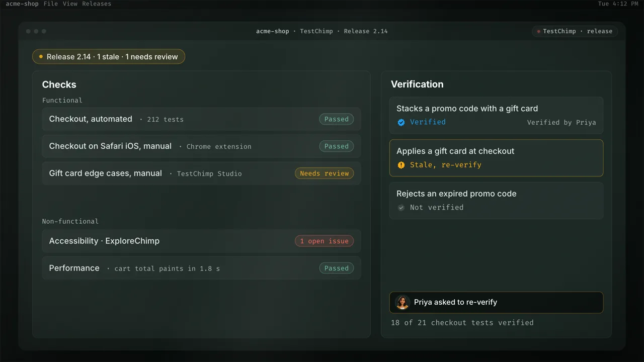Open the Releases menu
The image size is (644, 362).
pyautogui.click(x=97, y=4)
